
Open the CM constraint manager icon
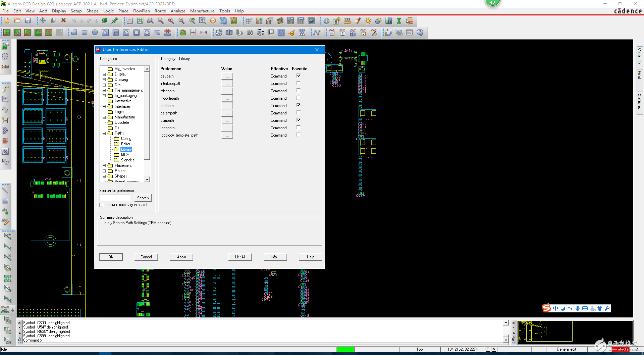(x=290, y=21)
